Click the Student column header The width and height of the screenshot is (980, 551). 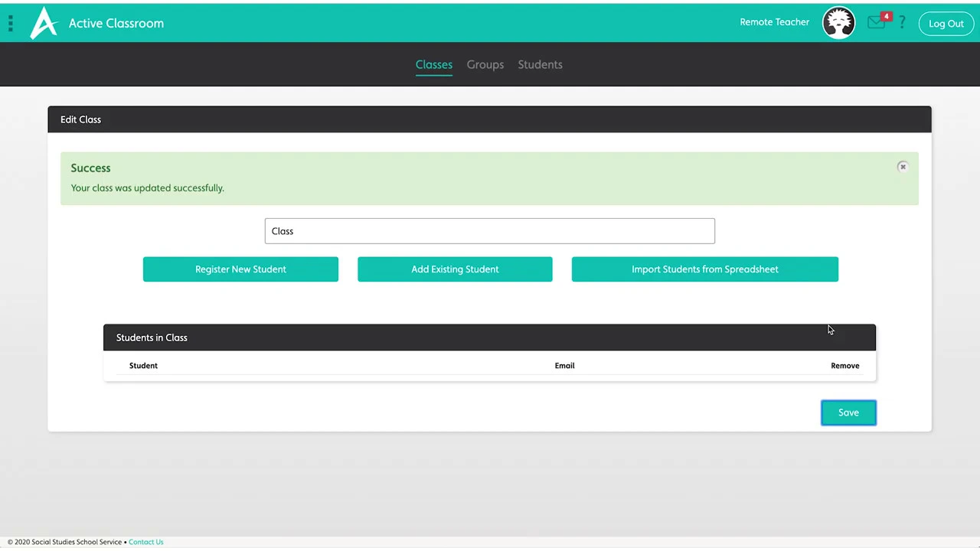pos(143,366)
